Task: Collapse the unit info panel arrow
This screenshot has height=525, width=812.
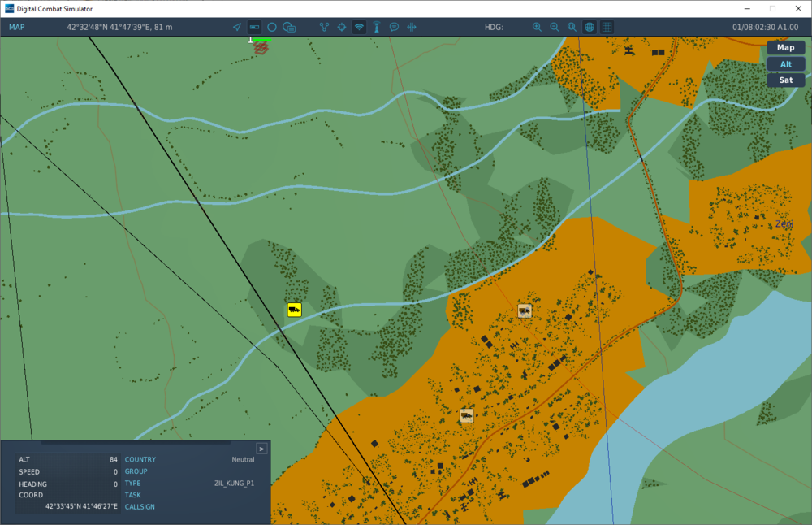Action: [261, 449]
